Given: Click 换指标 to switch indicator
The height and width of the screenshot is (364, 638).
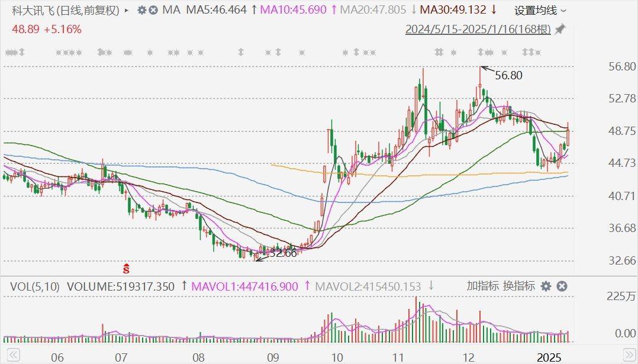Looking at the screenshot, I should [x=519, y=286].
